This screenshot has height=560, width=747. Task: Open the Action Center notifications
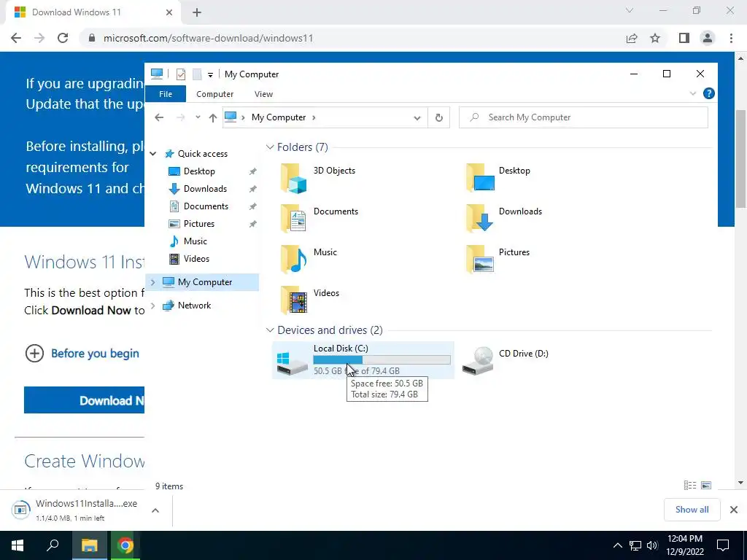point(723,545)
